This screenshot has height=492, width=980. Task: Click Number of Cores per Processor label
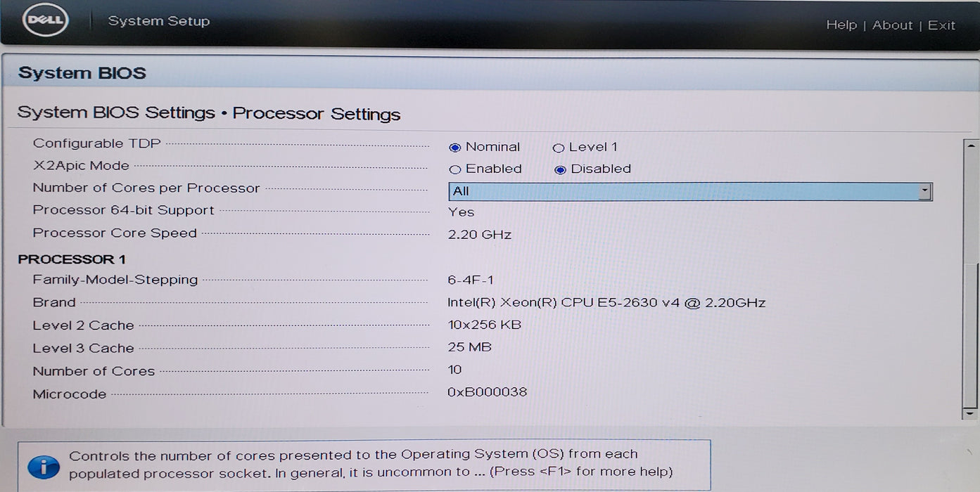click(146, 188)
